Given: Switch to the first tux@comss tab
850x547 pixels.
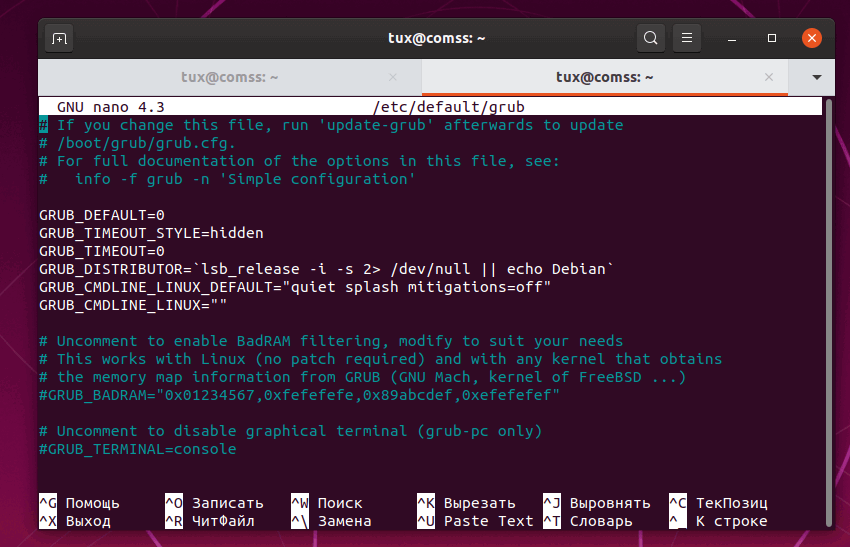Looking at the screenshot, I should coord(230,77).
